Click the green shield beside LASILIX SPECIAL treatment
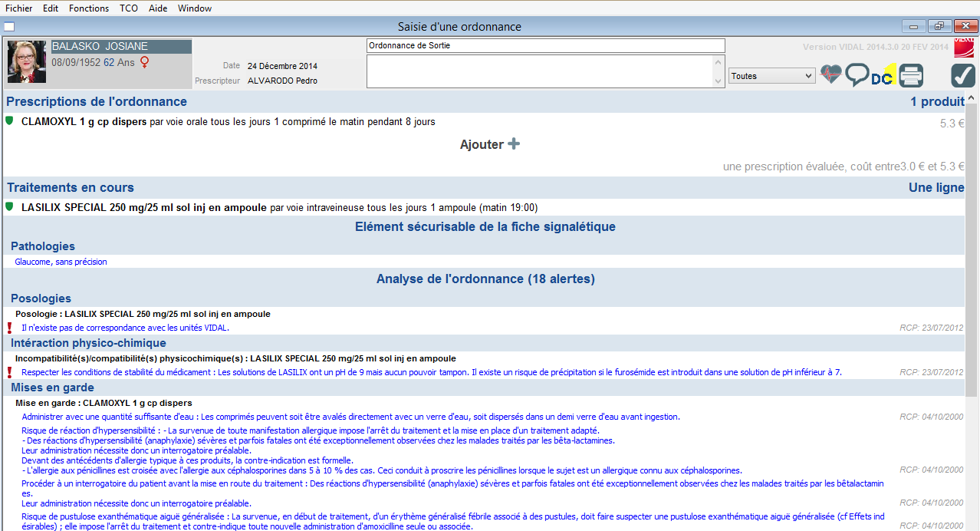This screenshot has width=980, height=531. [x=10, y=206]
